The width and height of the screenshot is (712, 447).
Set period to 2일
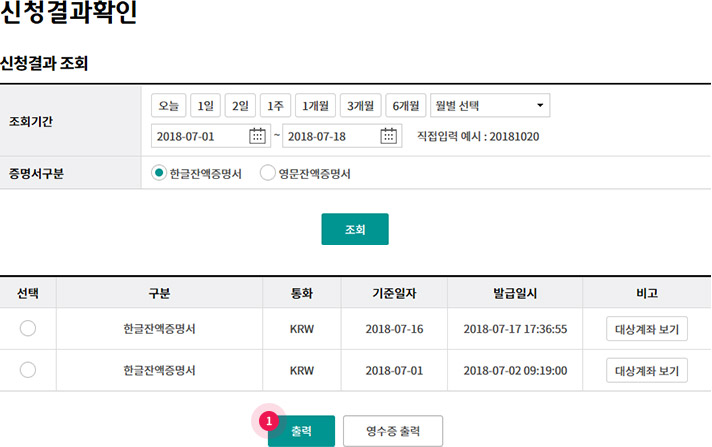(x=240, y=105)
